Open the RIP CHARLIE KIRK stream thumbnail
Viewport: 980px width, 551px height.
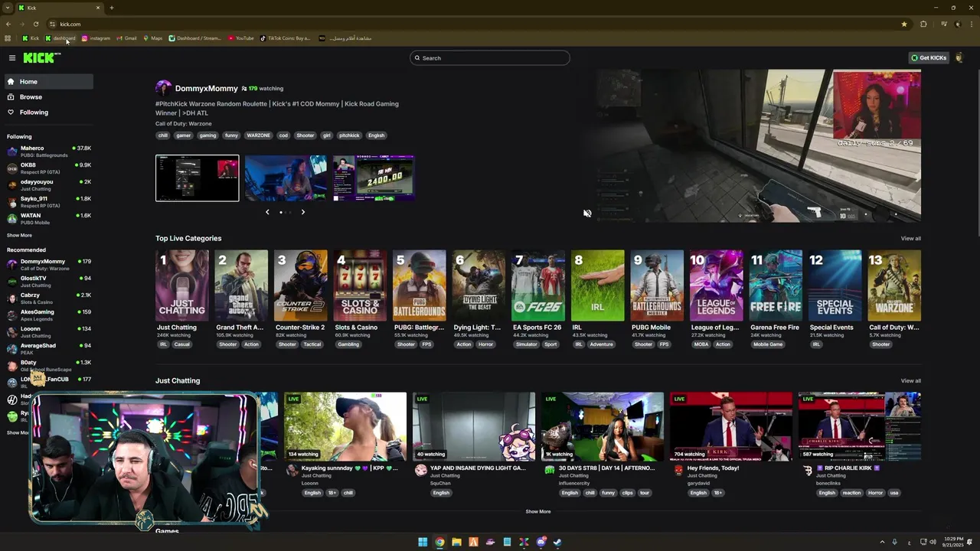[860, 427]
